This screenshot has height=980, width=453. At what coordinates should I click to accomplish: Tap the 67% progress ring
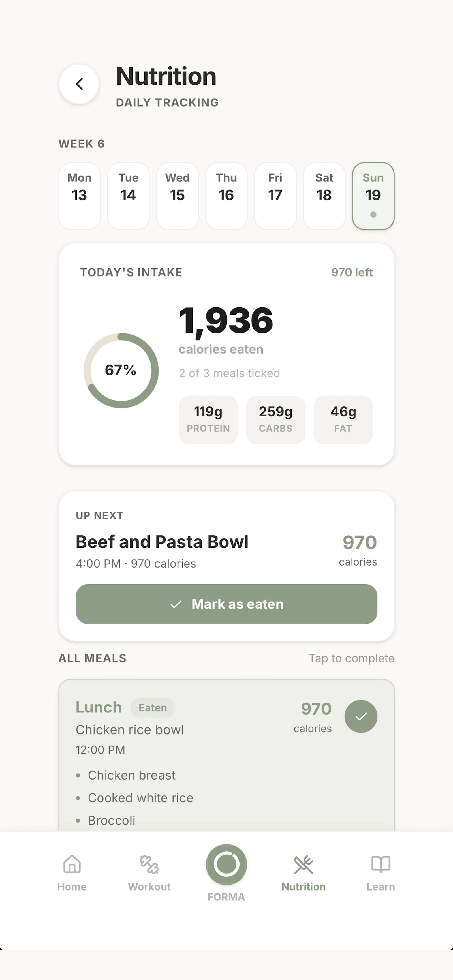[121, 371]
